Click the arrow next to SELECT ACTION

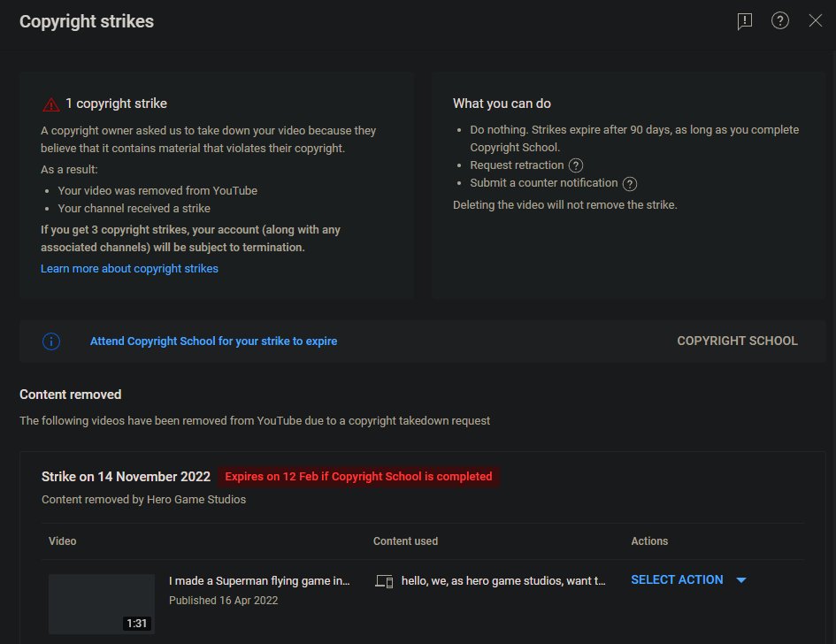pyautogui.click(x=741, y=580)
